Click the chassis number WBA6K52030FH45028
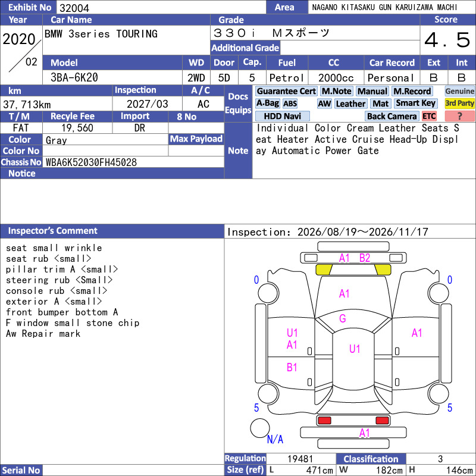476x476 pixels. (91, 162)
